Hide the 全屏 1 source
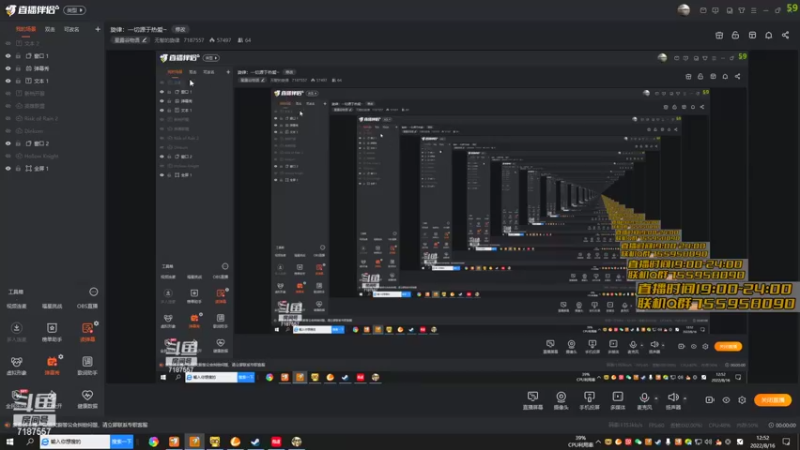 tap(8, 168)
